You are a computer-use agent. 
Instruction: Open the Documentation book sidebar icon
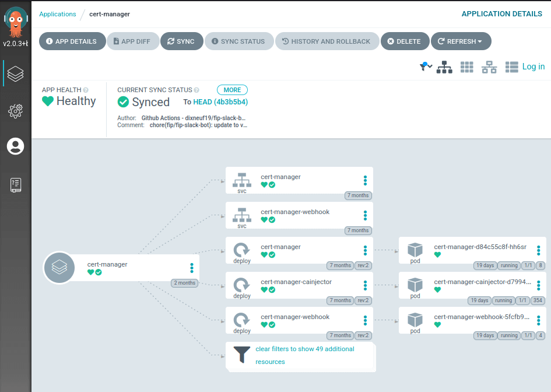pos(16,185)
